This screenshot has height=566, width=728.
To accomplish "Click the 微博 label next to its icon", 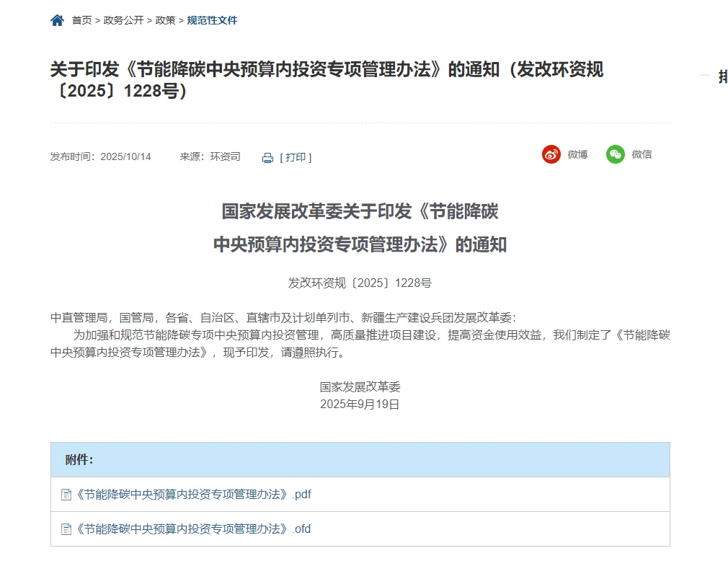I will click(577, 154).
